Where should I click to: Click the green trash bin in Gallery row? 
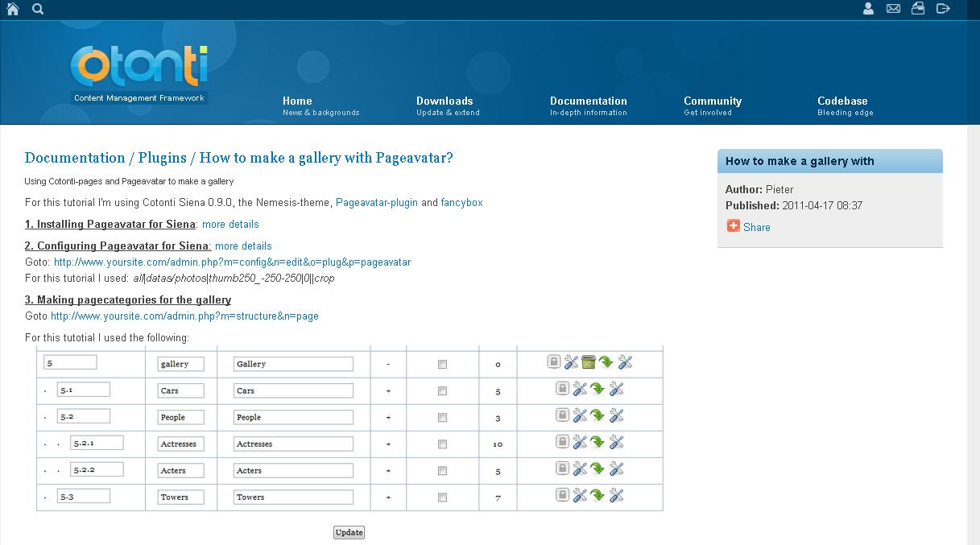[x=589, y=362]
